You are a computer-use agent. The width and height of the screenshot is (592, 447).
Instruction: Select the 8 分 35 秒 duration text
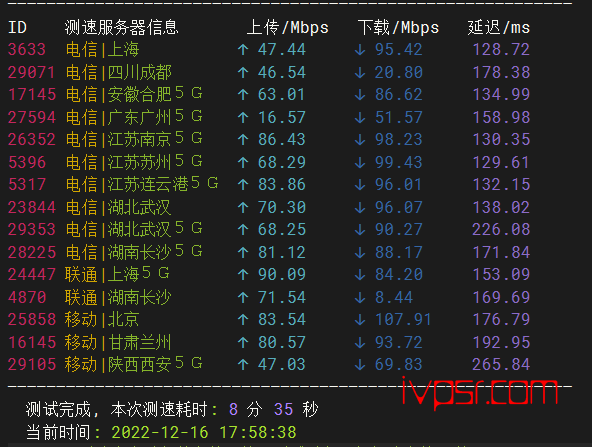[x=274, y=409]
